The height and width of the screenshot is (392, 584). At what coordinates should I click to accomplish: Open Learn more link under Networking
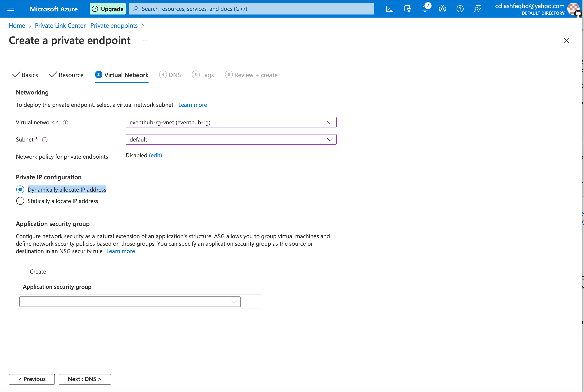[192, 105]
